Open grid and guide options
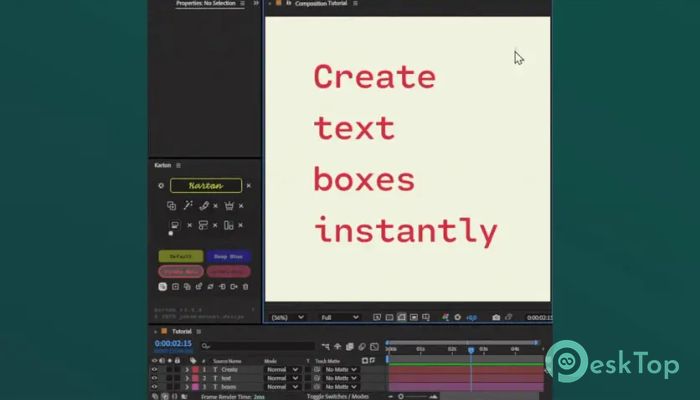 tap(426, 317)
